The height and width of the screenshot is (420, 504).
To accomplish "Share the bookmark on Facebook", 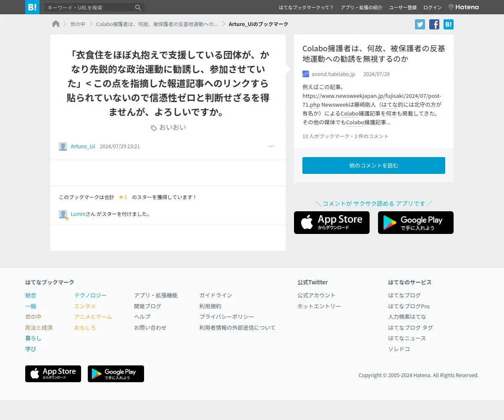I will pos(434,24).
